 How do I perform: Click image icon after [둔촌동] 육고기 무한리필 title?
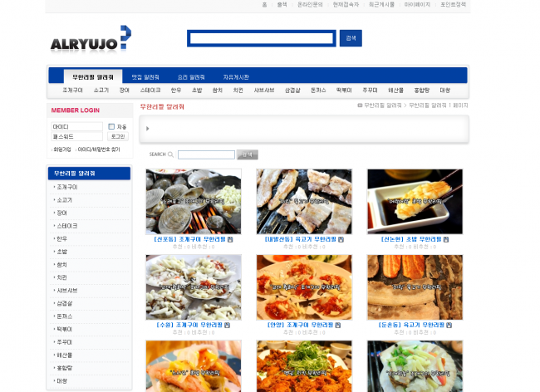[449, 325]
